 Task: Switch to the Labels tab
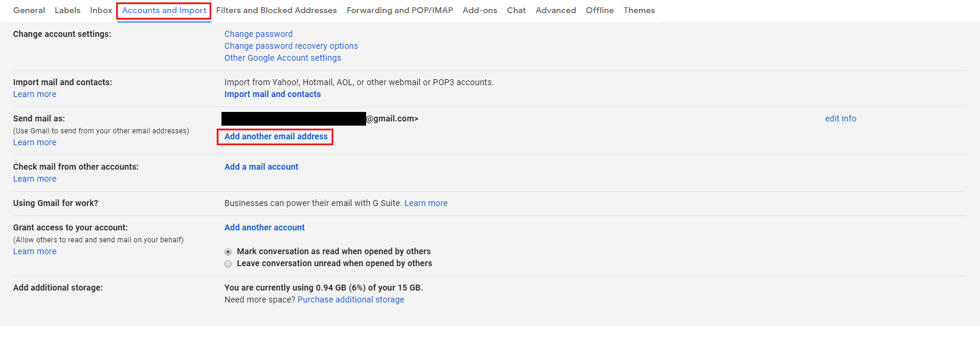[67, 10]
